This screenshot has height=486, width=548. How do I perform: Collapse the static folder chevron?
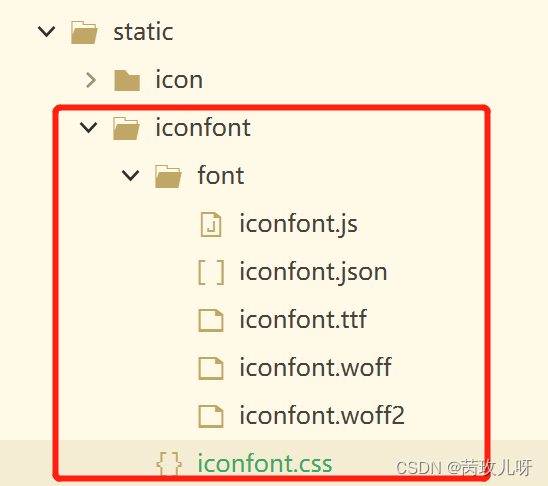tap(46, 32)
